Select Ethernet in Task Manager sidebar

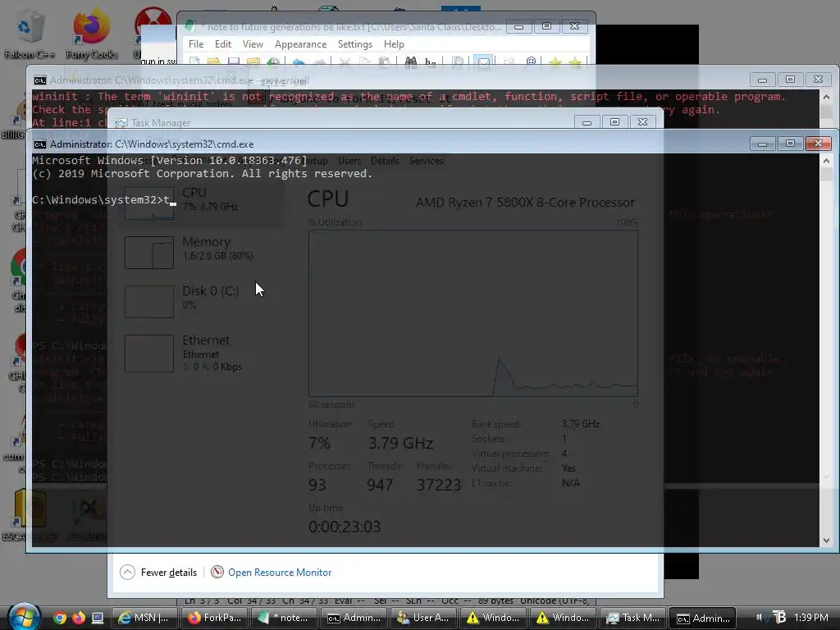[x=202, y=353]
